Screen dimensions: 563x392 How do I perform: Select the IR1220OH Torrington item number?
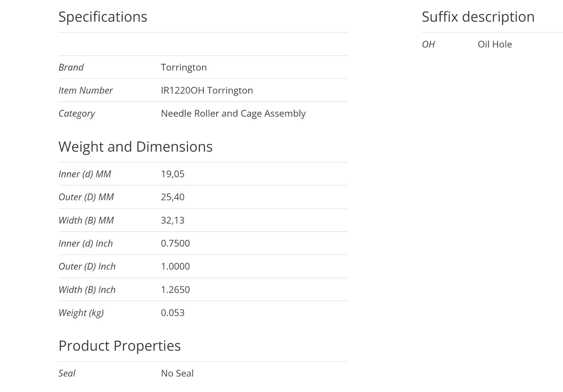pos(207,91)
